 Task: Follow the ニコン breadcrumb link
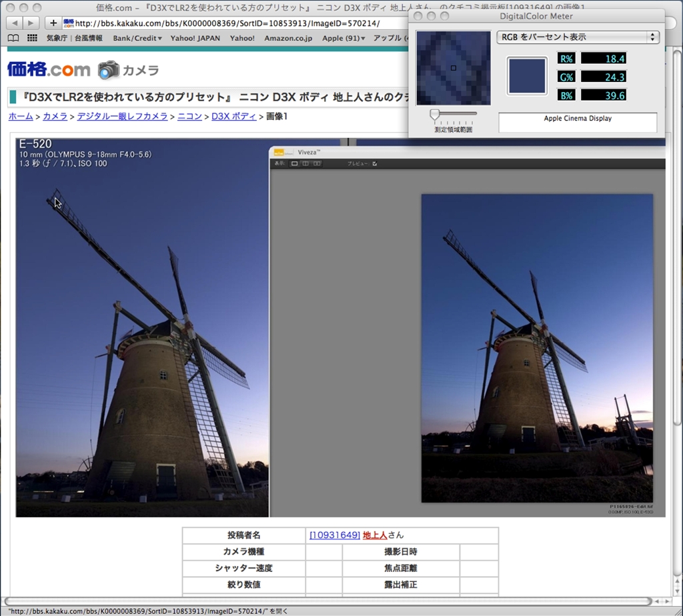(189, 116)
